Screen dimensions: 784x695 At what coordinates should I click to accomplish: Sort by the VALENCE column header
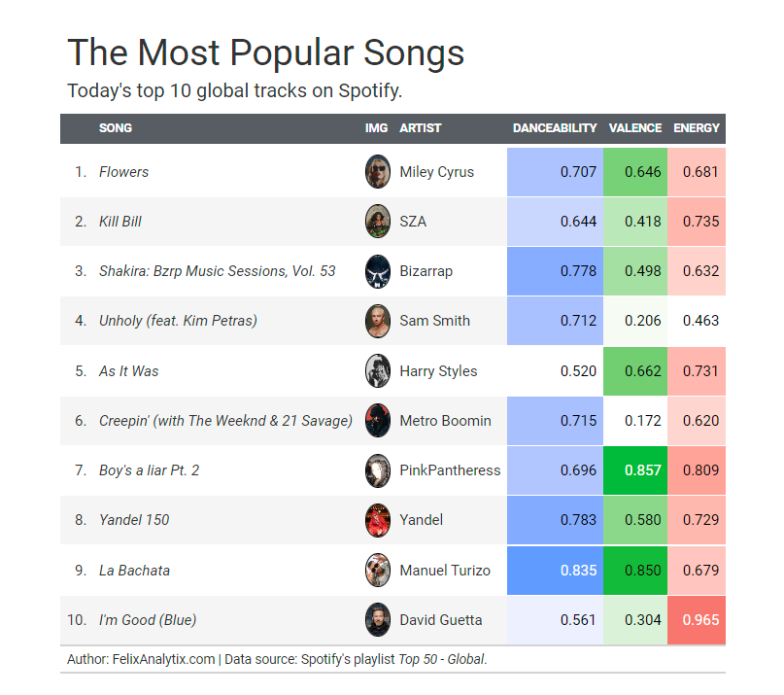click(x=635, y=128)
